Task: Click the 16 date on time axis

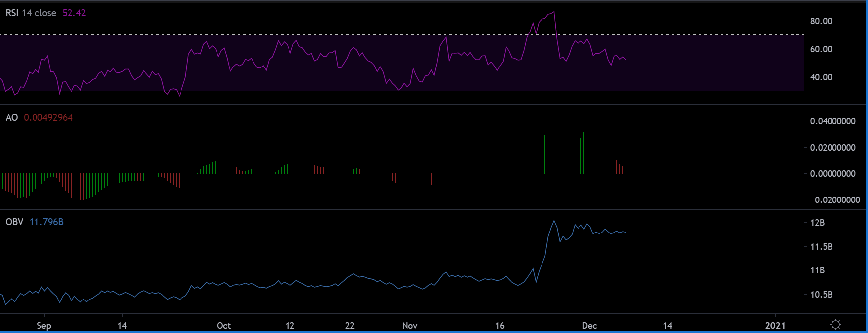Action: (500, 326)
